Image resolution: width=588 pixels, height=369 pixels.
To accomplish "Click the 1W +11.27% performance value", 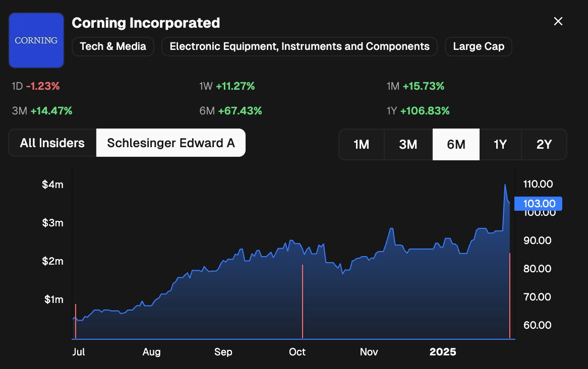I will click(227, 86).
